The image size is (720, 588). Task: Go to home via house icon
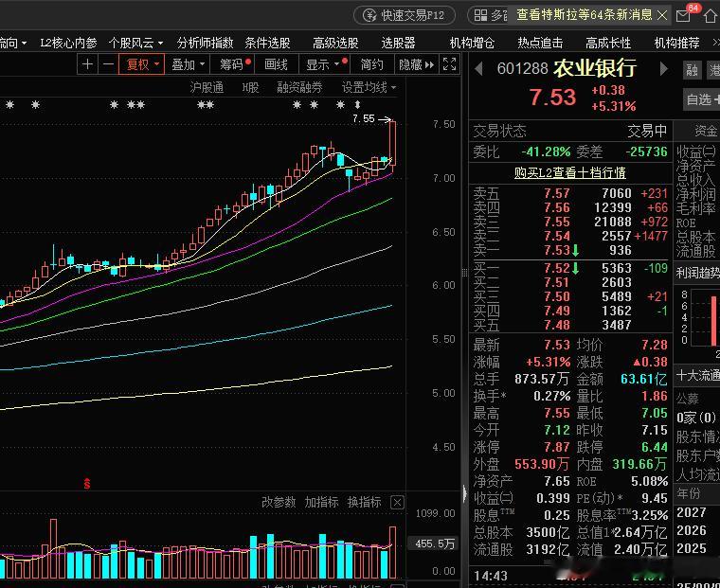pyautogui.click(x=711, y=16)
